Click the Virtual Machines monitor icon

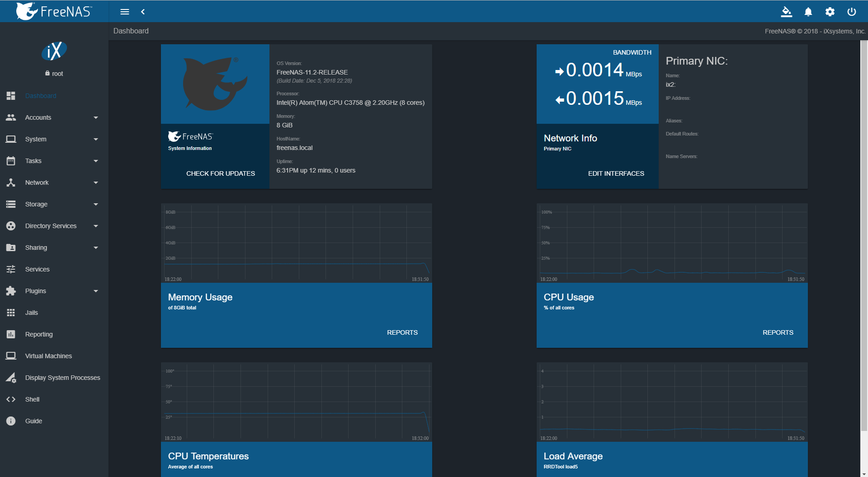11,356
